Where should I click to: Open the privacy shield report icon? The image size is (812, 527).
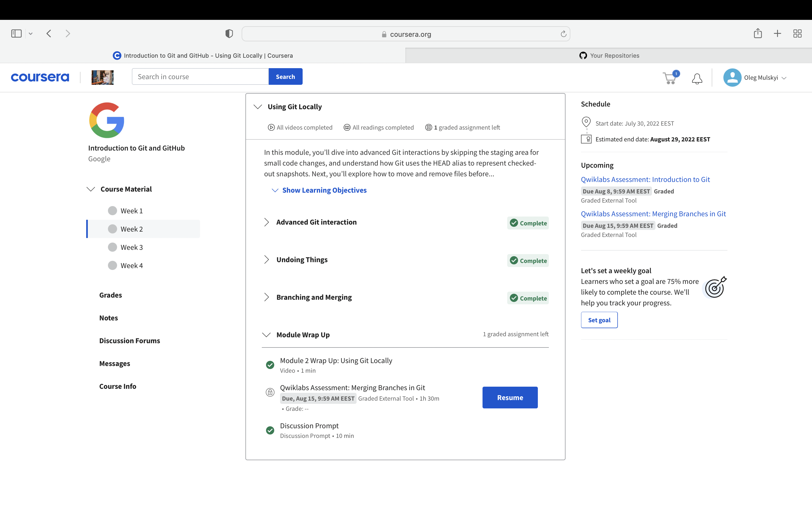point(229,33)
